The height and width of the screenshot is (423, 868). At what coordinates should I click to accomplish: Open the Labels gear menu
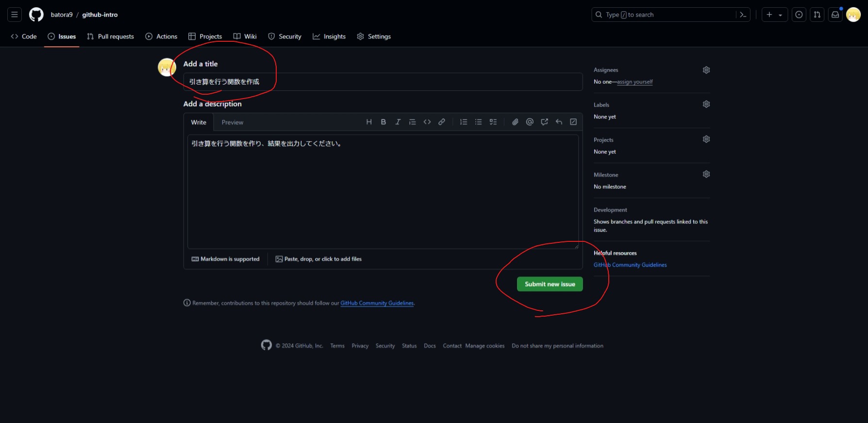point(706,104)
